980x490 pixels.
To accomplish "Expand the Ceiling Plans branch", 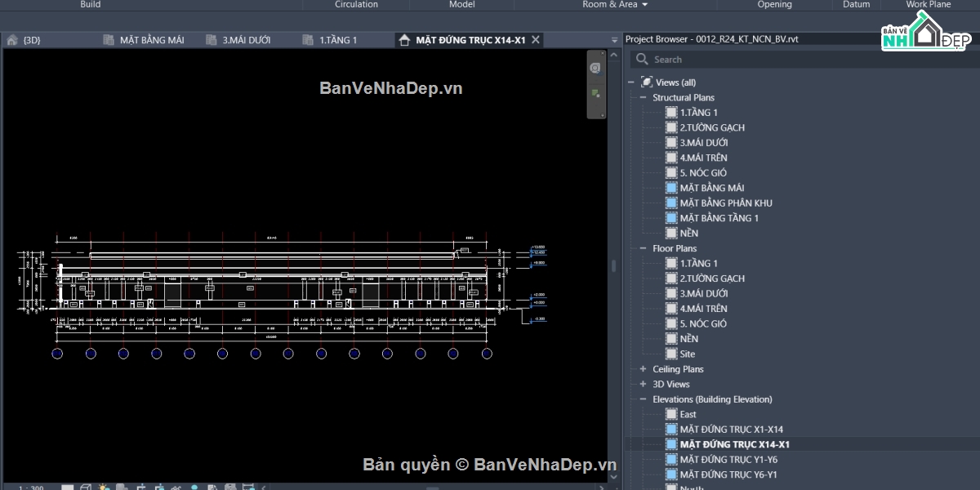I will coord(643,369).
